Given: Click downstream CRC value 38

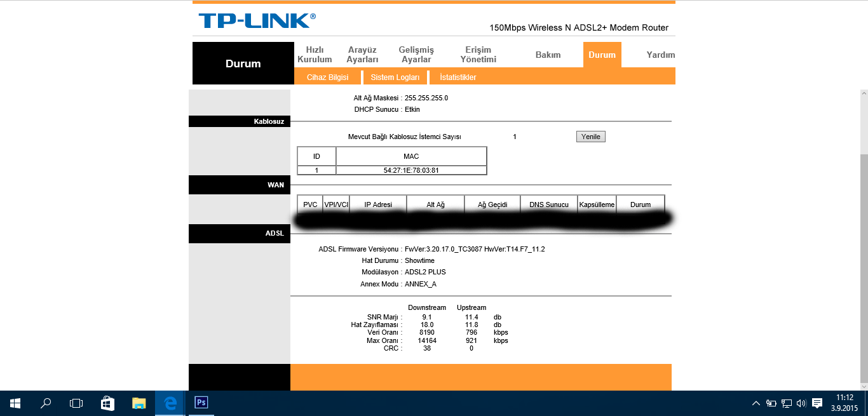Looking at the screenshot, I should pos(427,348).
